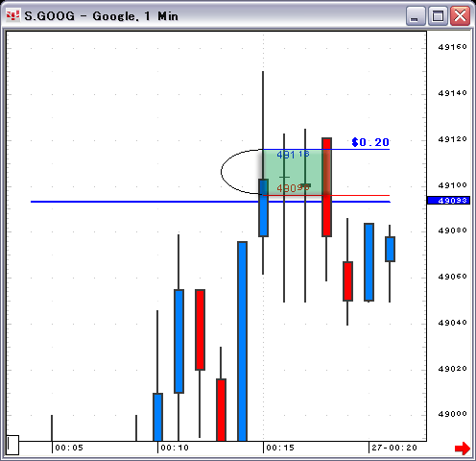Click the blue 49093 price label
The image size is (476, 461).
pos(448,201)
